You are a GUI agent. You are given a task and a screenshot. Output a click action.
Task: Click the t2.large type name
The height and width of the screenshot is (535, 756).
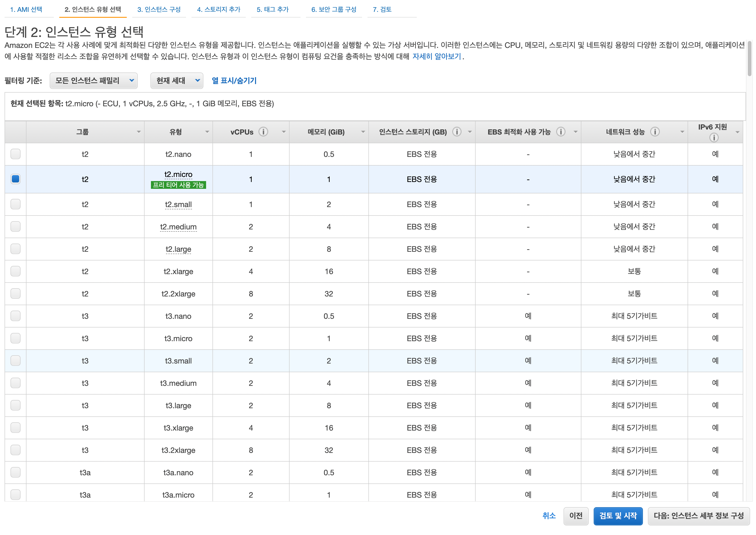(x=178, y=249)
